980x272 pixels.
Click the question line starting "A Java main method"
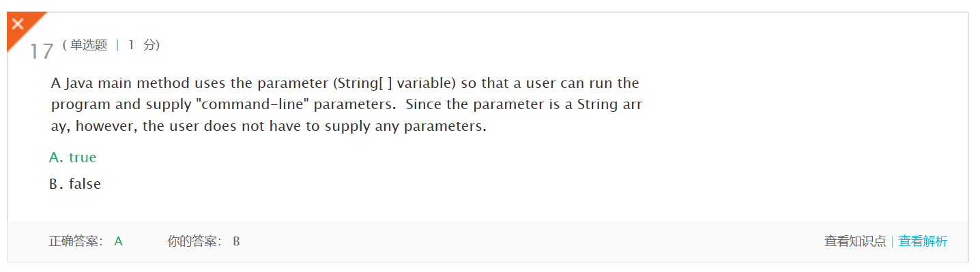(x=345, y=84)
